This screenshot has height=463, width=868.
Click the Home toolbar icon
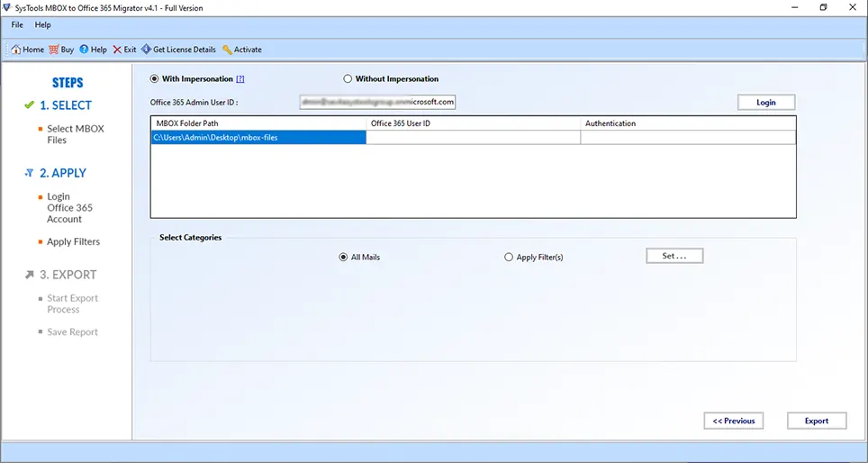tap(16, 50)
